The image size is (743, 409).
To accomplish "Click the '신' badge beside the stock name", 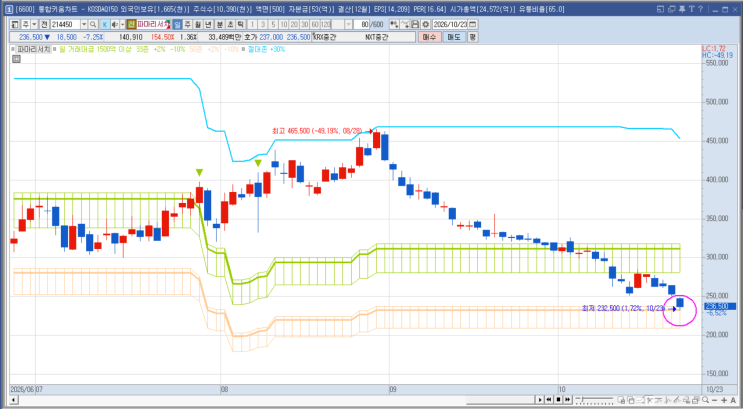I will point(131,24).
